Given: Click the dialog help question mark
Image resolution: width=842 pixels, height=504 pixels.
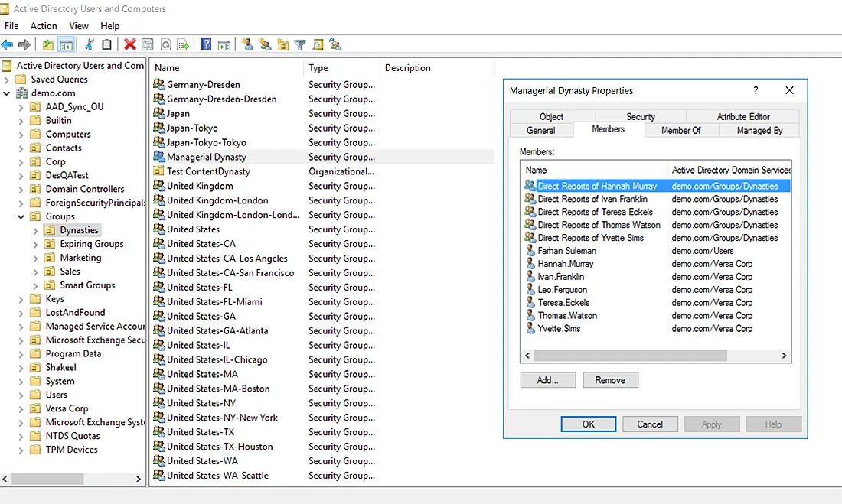Looking at the screenshot, I should [756, 90].
